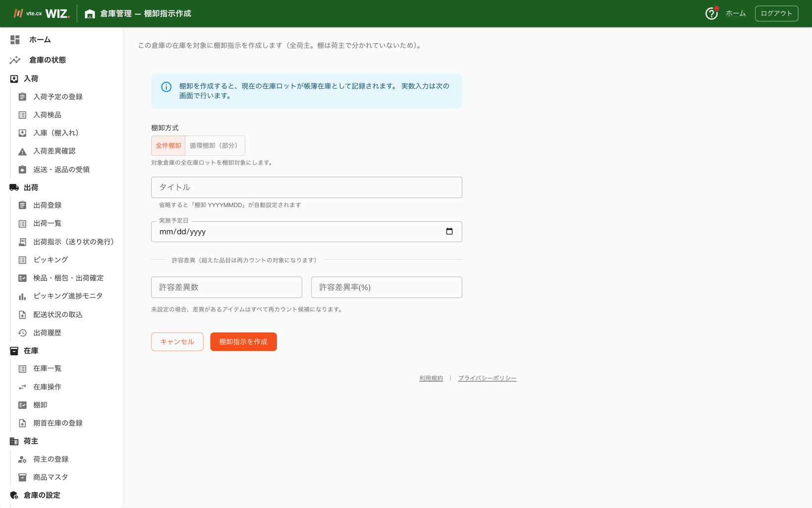Select 全件棚卸 stocktaking method
812x508 pixels.
[168, 146]
